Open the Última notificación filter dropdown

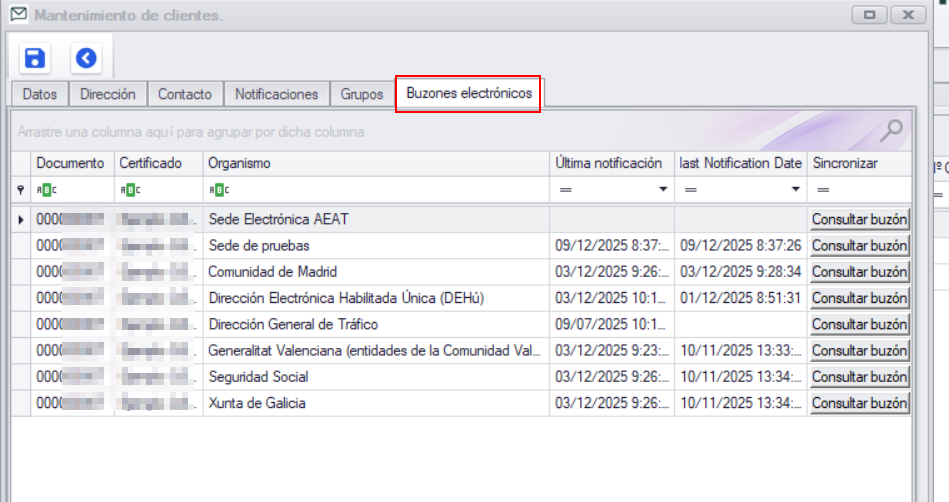pyautogui.click(x=662, y=189)
